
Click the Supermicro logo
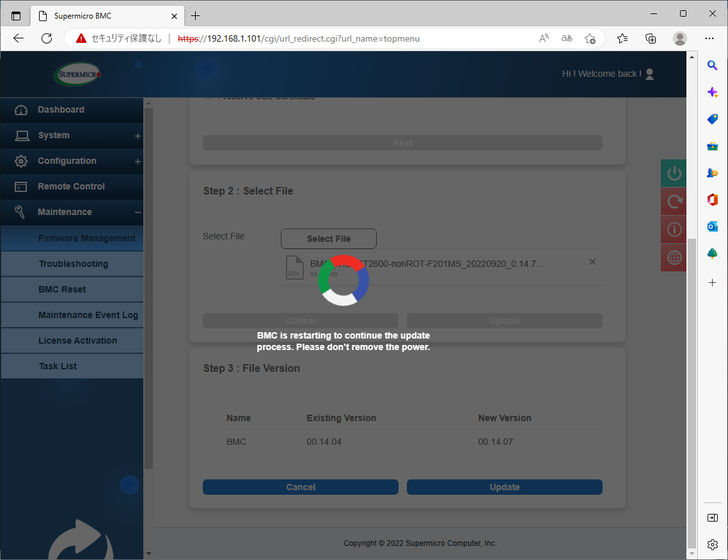(77, 74)
